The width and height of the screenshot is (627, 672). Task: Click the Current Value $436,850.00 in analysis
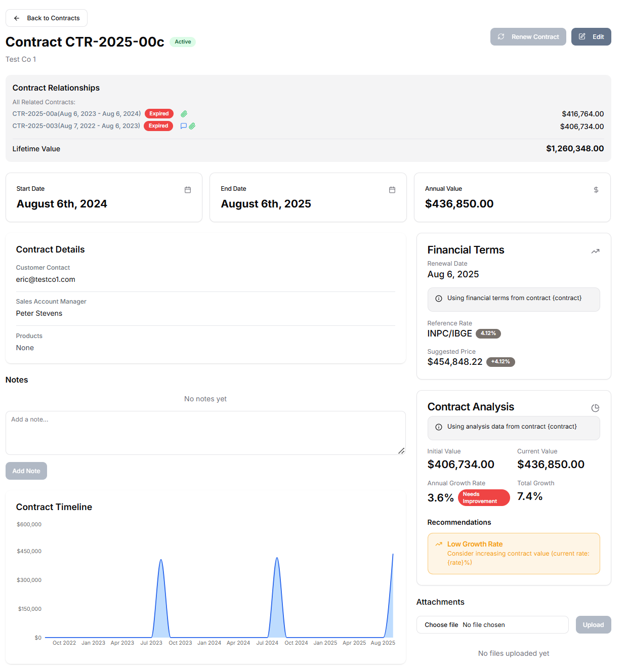coord(551,465)
